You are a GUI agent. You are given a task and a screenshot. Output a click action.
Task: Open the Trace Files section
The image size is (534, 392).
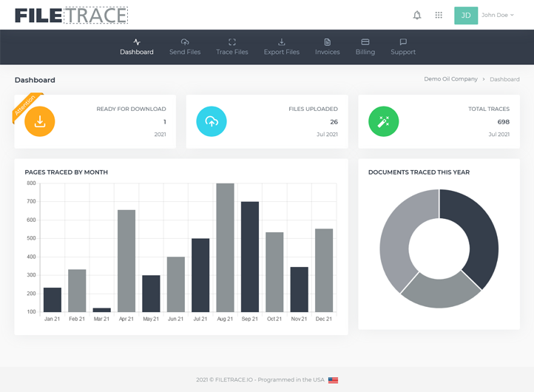point(232,47)
